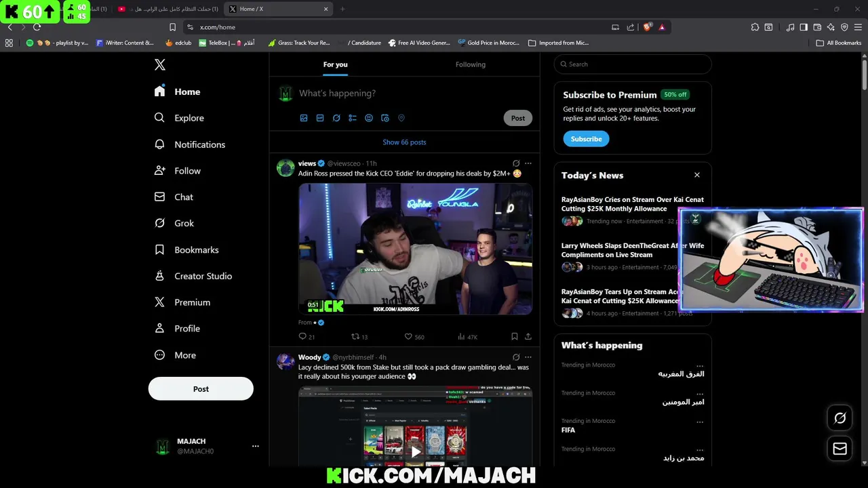868x488 pixels.
Task: Go back with browser back arrow
Action: 9,27
